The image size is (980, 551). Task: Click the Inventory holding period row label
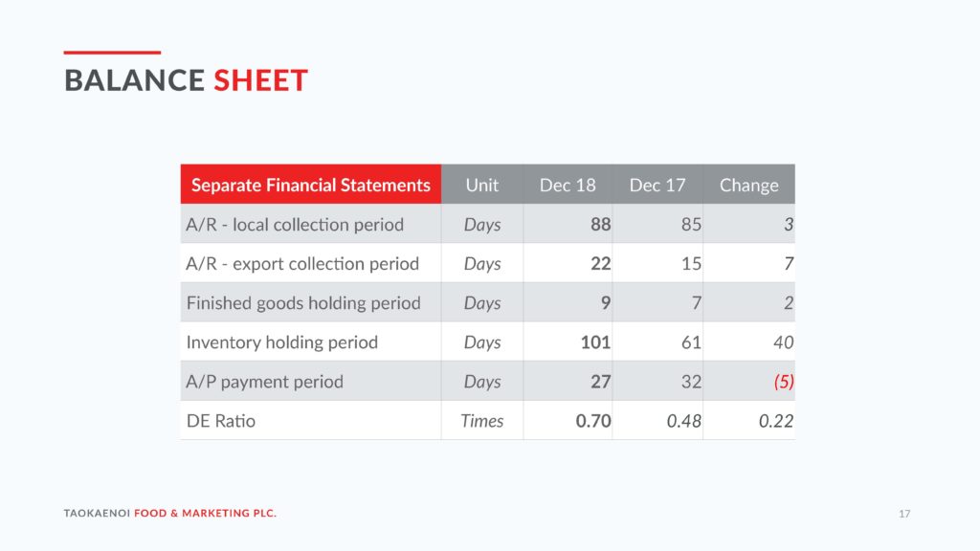(282, 342)
